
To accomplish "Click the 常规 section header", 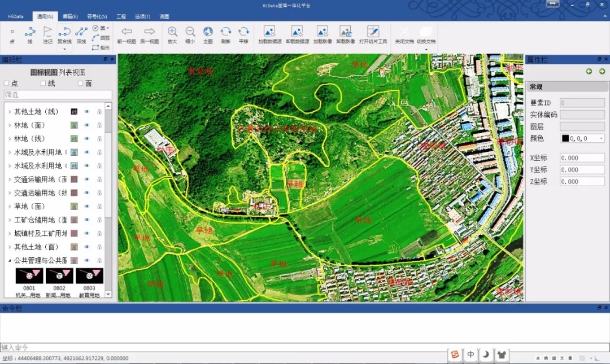I will tap(567, 87).
